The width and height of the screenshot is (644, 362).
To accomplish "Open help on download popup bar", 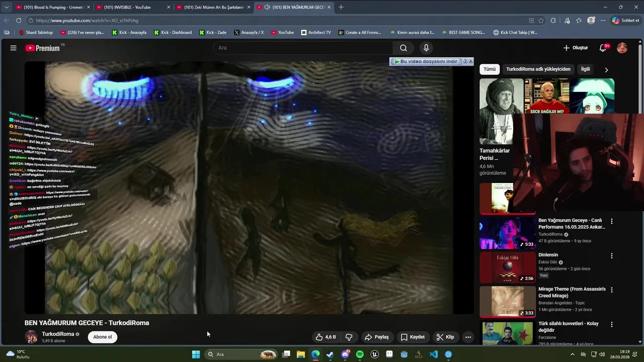I will (x=465, y=61).
